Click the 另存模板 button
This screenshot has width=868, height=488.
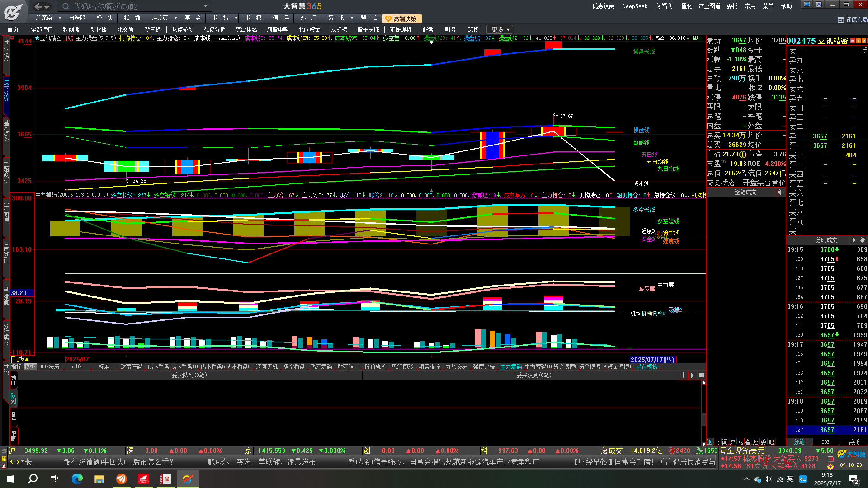tap(646, 367)
